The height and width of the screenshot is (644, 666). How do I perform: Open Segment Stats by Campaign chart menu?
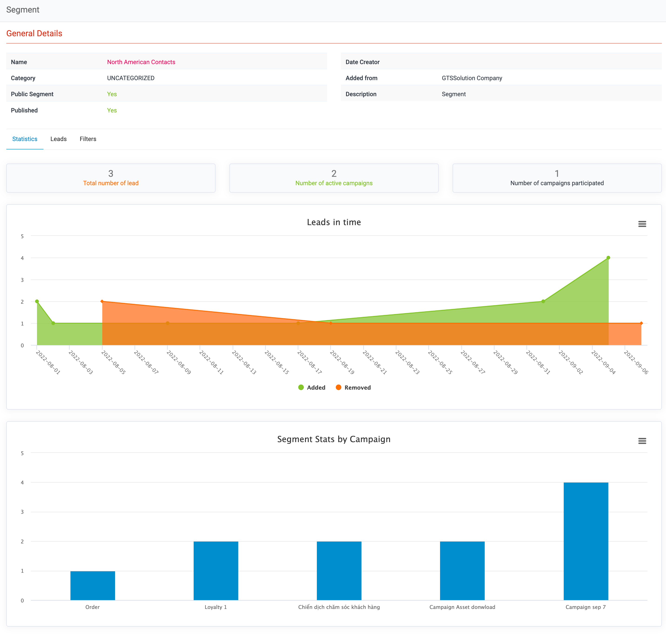click(x=642, y=441)
